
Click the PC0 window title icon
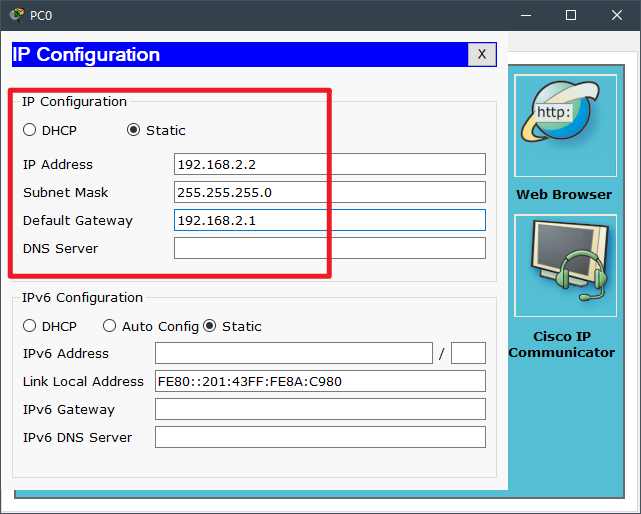(16, 15)
